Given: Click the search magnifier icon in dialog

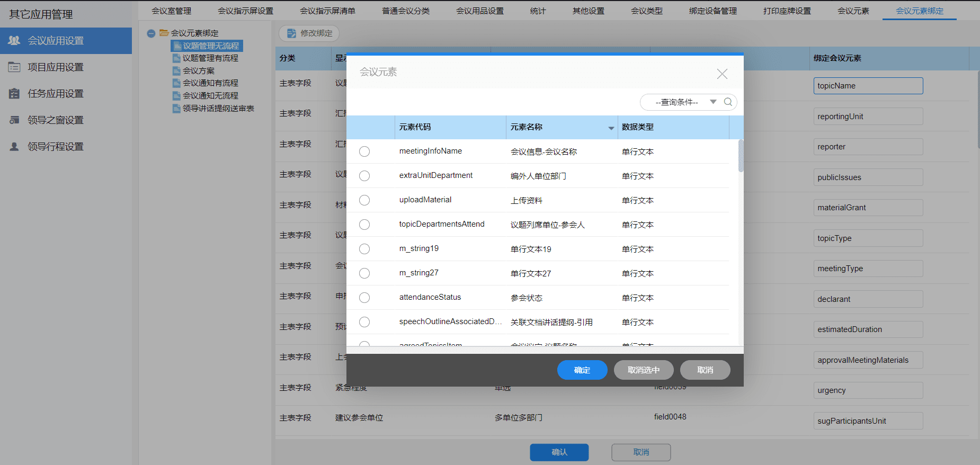Looking at the screenshot, I should pos(728,102).
